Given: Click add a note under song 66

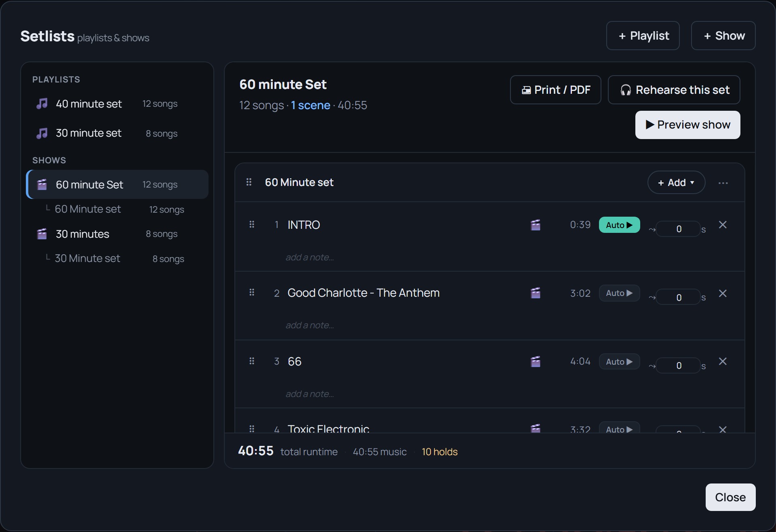Looking at the screenshot, I should click(310, 394).
